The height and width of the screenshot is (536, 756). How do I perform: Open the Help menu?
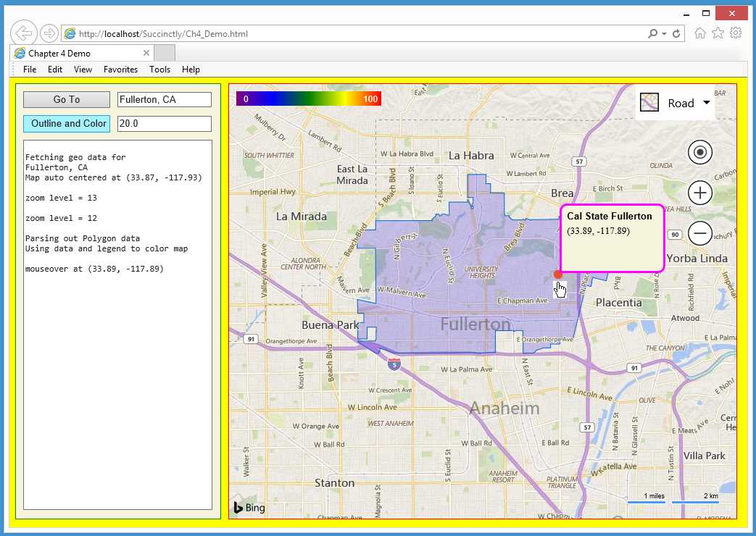(x=191, y=70)
